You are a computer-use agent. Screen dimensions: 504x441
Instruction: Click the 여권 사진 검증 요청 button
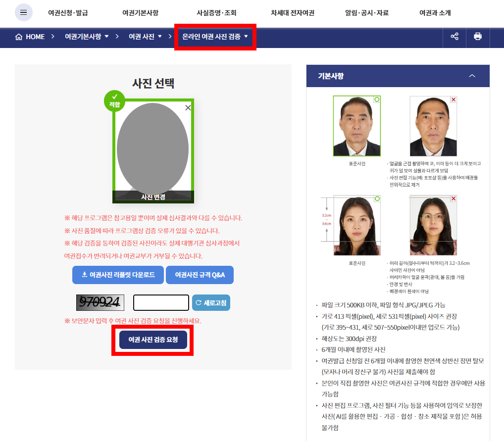pyautogui.click(x=152, y=340)
